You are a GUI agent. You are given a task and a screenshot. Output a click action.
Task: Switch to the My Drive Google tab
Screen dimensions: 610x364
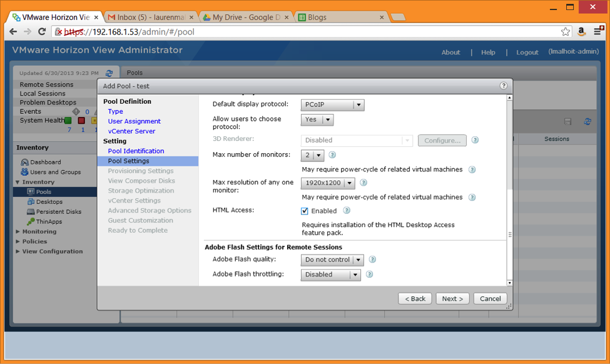(x=246, y=18)
